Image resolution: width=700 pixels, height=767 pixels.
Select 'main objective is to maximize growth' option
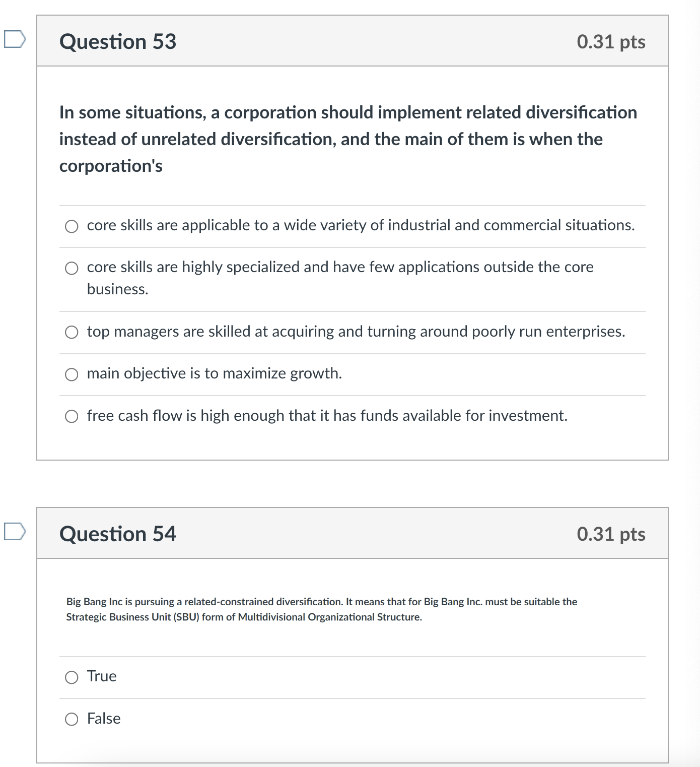coord(71,374)
